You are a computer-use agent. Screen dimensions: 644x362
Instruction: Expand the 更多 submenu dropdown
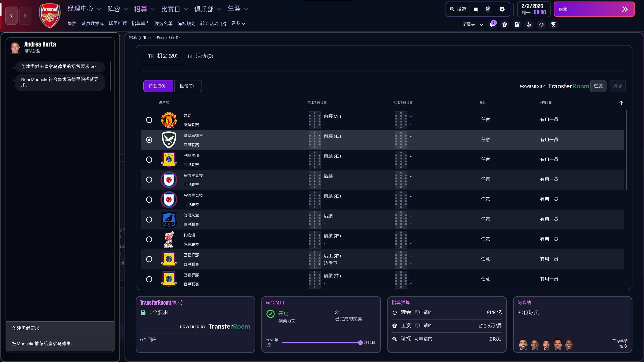(x=238, y=23)
